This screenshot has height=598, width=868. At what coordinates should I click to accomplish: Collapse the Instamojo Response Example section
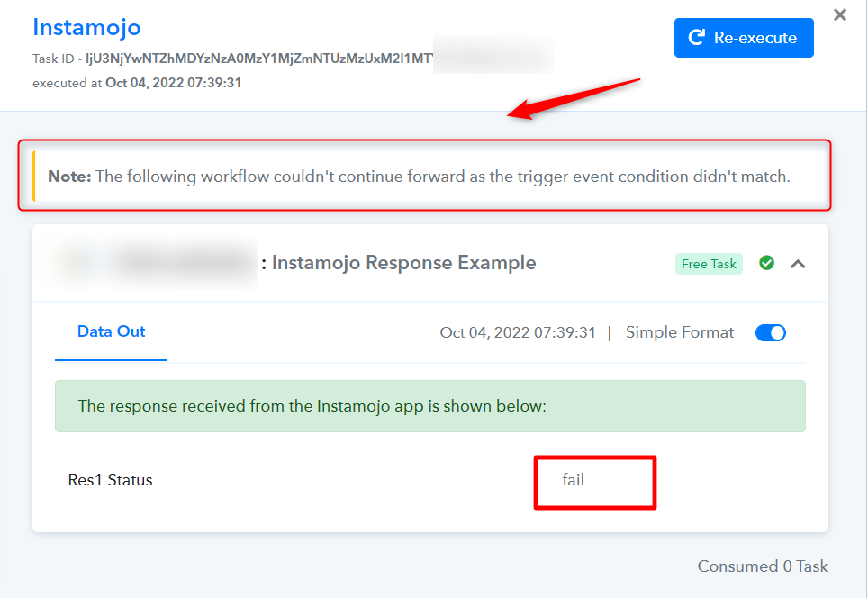tap(798, 264)
